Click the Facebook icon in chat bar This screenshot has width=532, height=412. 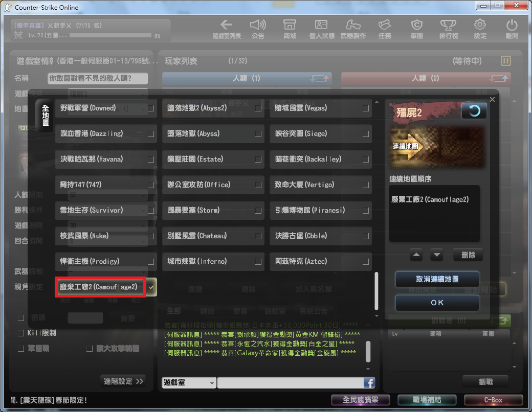click(x=369, y=383)
